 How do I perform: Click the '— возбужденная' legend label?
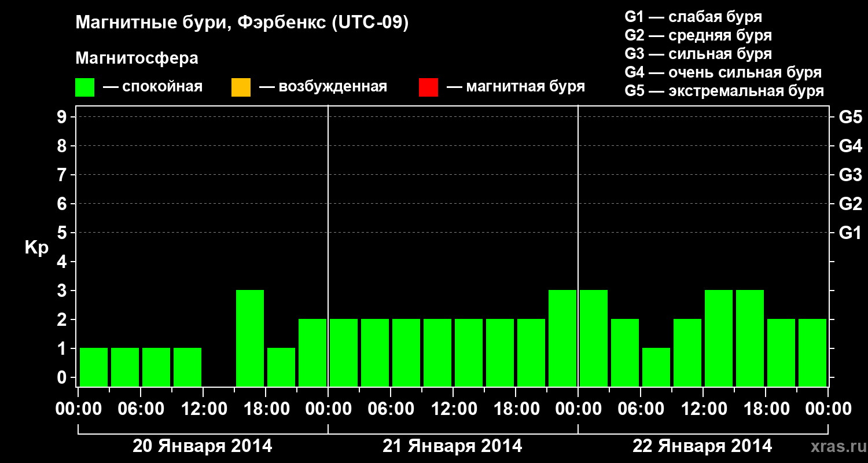coord(323,87)
